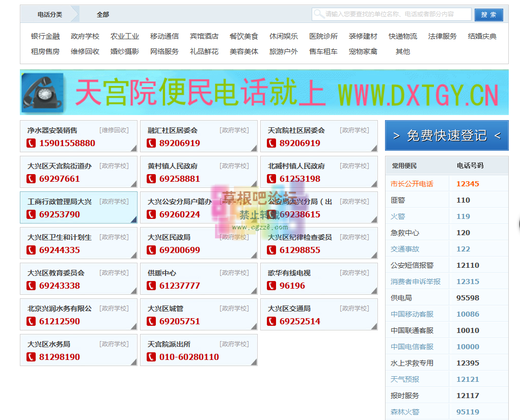The height and width of the screenshot is (420, 520).
Task: Click the 天气预报 link in the sidebar
Action: [x=404, y=379]
